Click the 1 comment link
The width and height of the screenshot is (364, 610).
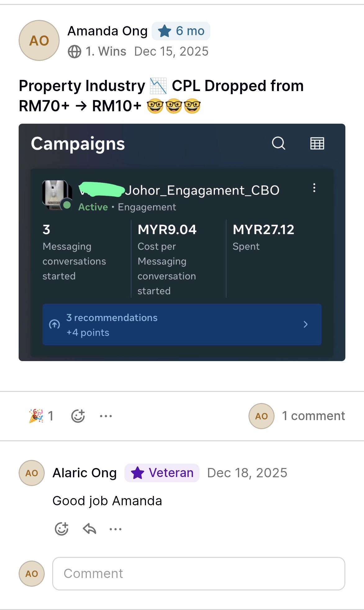point(313,416)
